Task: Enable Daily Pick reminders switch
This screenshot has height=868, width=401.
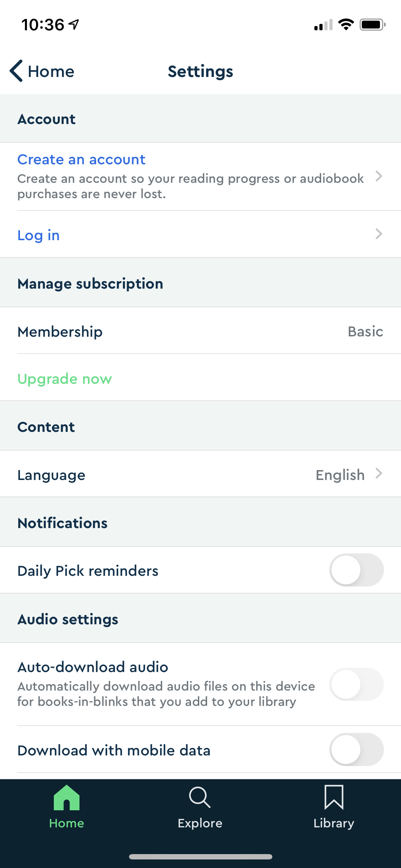Action: 356,570
